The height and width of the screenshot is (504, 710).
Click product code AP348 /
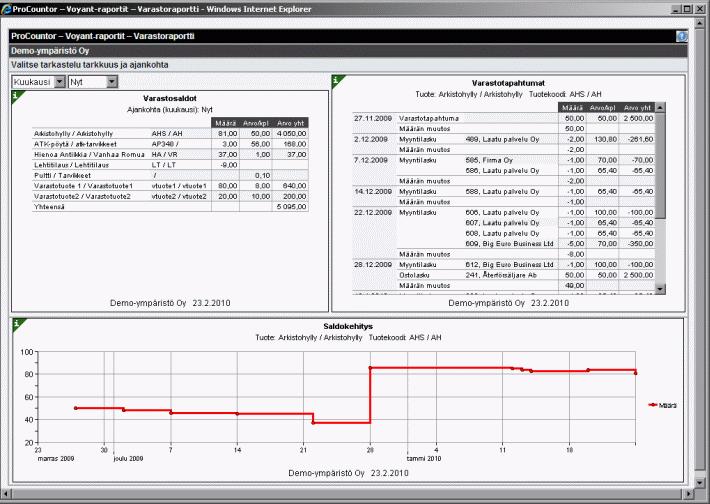pos(165,144)
